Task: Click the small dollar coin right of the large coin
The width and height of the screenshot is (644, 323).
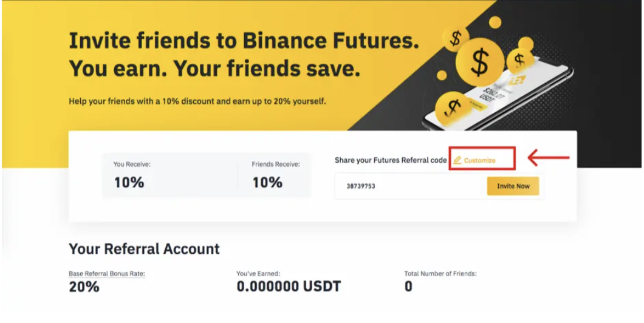Action: 519,59
